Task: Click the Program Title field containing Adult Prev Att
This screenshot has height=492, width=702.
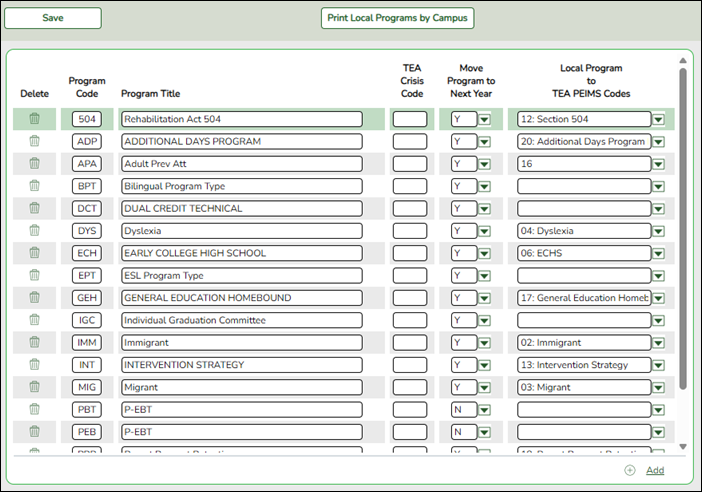Action: (x=241, y=164)
